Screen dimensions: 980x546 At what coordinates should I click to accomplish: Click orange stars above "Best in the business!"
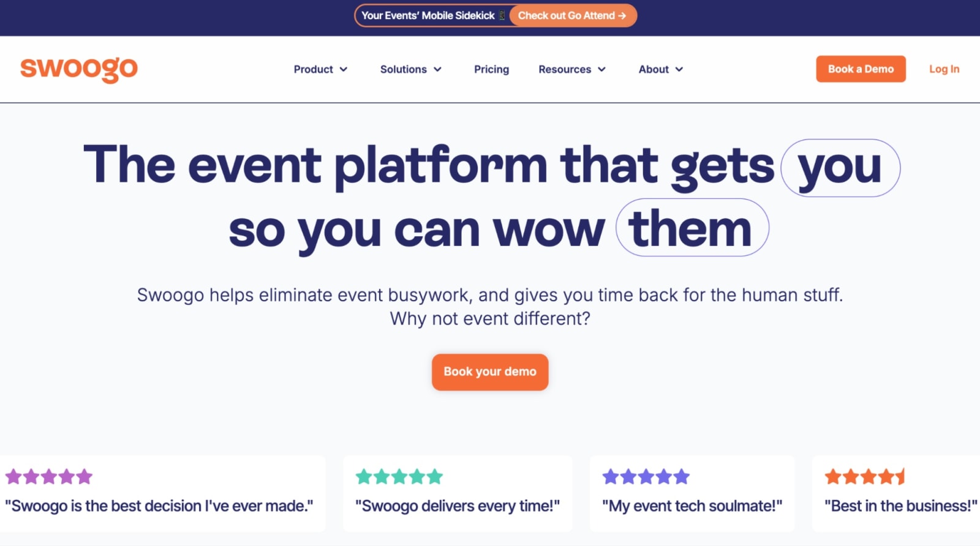click(865, 476)
